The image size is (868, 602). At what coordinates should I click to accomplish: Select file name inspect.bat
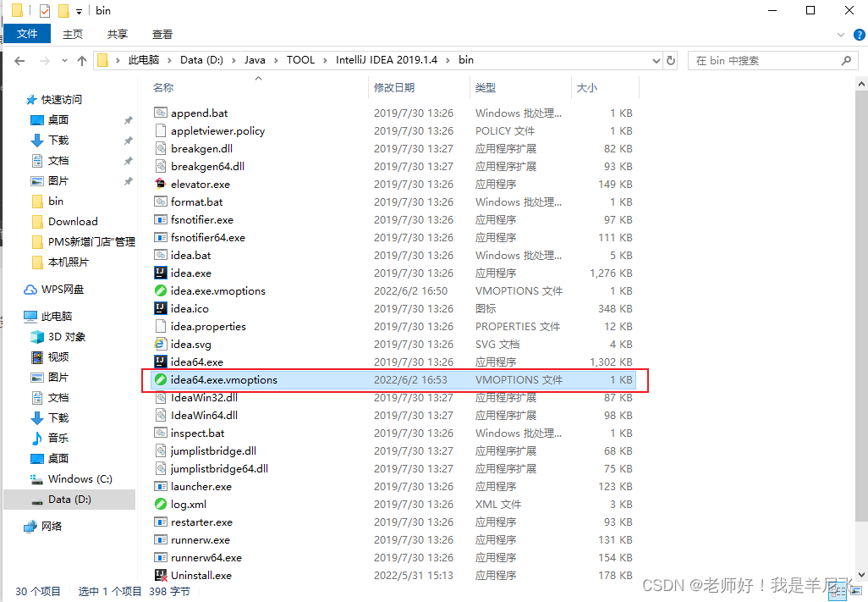pyautogui.click(x=198, y=434)
